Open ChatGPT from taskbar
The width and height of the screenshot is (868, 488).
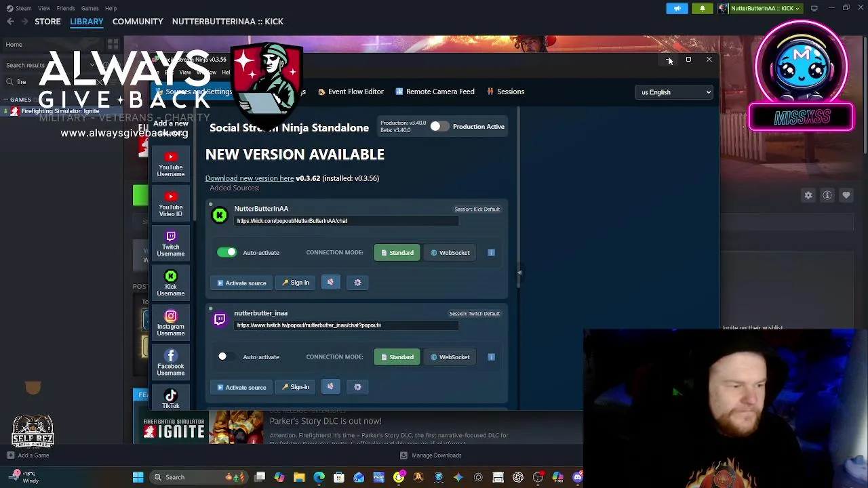tap(518, 477)
